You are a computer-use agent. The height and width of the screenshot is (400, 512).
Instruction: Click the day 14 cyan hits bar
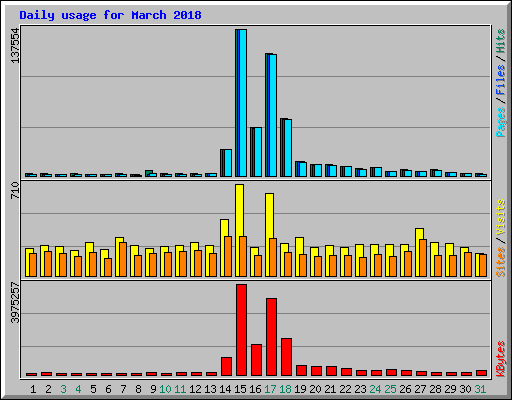tap(228, 163)
